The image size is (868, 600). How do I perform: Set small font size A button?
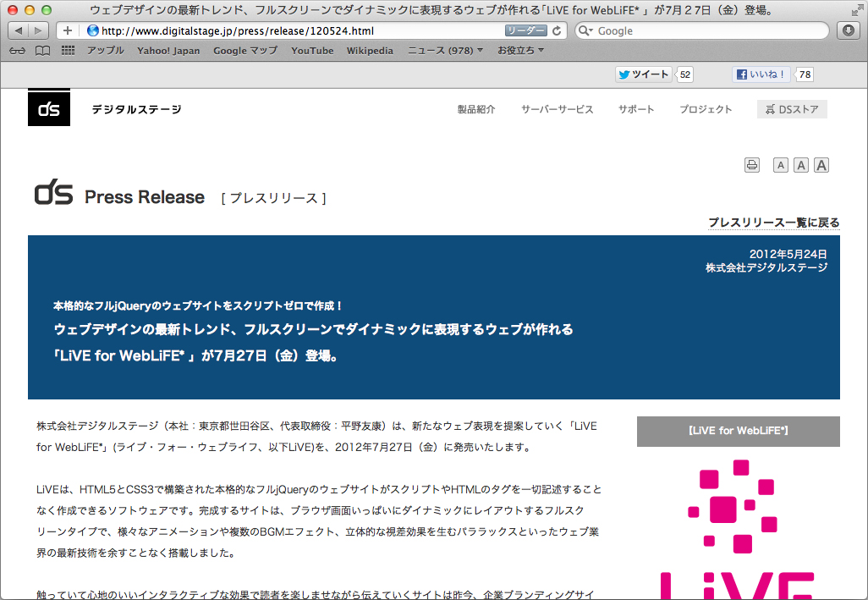pos(781,165)
